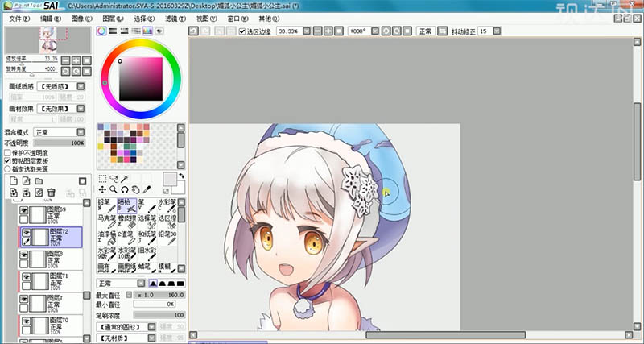Viewport: 644px width, 344px height.
Task: Create a new linework layer
Action: click(x=27, y=180)
